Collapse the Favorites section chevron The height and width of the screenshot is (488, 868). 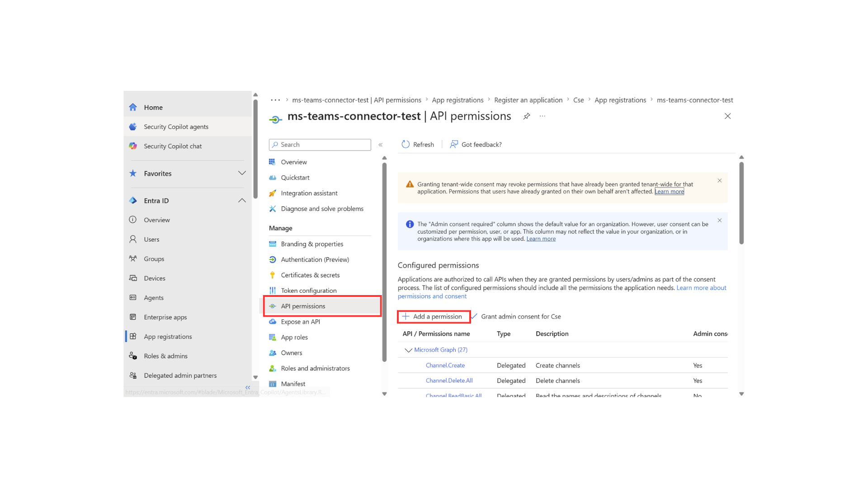click(x=242, y=173)
